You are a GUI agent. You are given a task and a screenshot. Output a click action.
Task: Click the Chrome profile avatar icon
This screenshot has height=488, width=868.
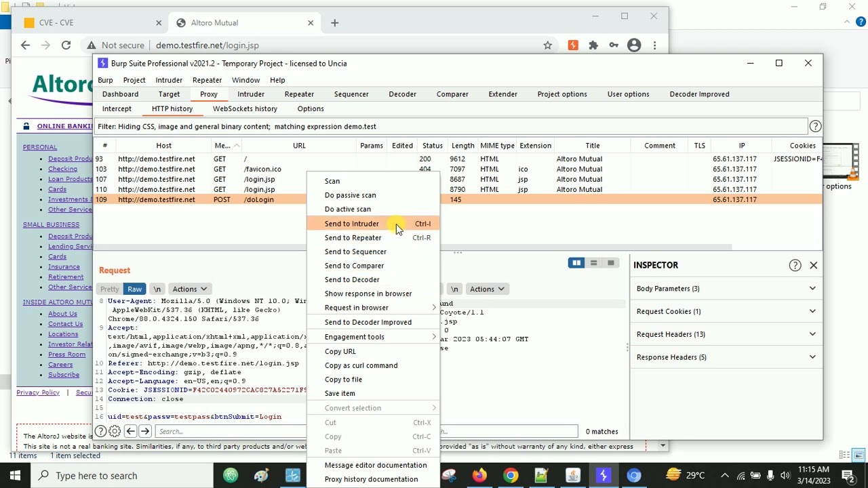(634, 45)
